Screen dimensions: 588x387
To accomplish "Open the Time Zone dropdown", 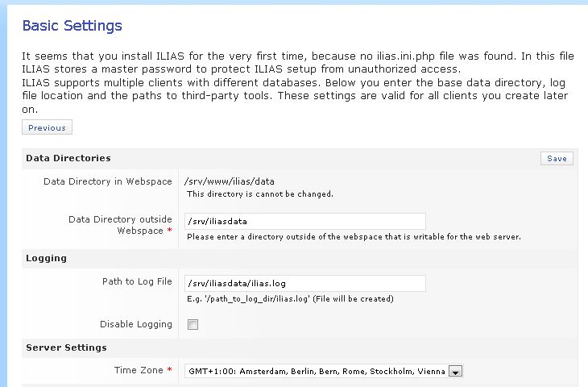I will pos(455,372).
